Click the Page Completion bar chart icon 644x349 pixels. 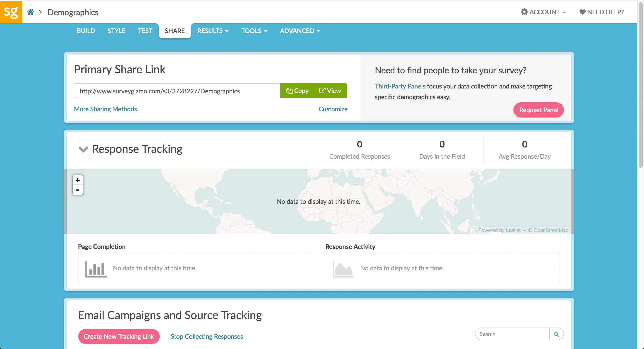pyautogui.click(x=95, y=269)
